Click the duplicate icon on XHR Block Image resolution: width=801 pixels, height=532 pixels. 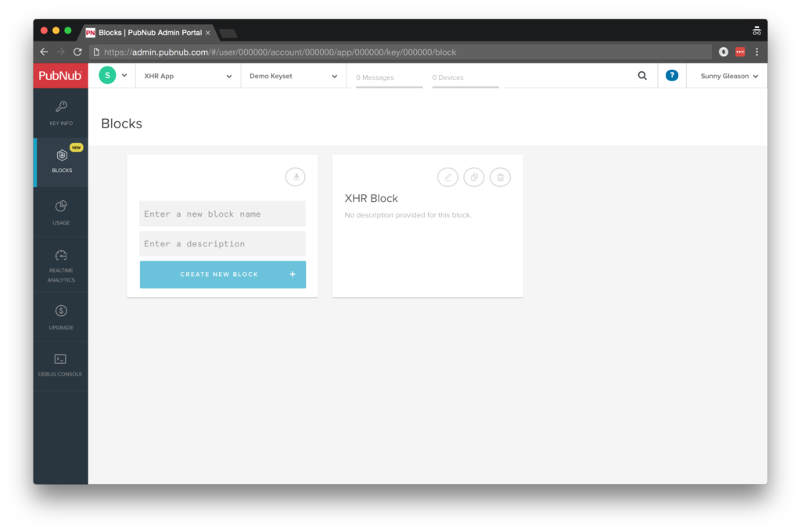pos(474,178)
